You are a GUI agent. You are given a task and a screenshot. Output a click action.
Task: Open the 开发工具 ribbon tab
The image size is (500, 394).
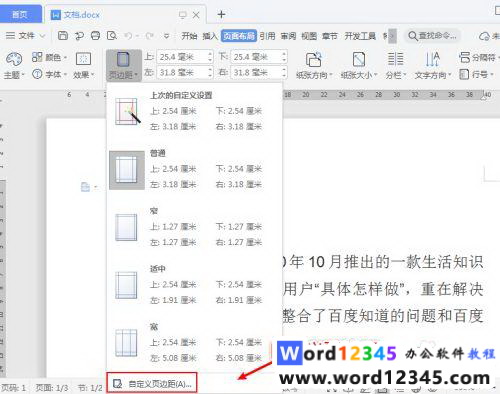360,36
